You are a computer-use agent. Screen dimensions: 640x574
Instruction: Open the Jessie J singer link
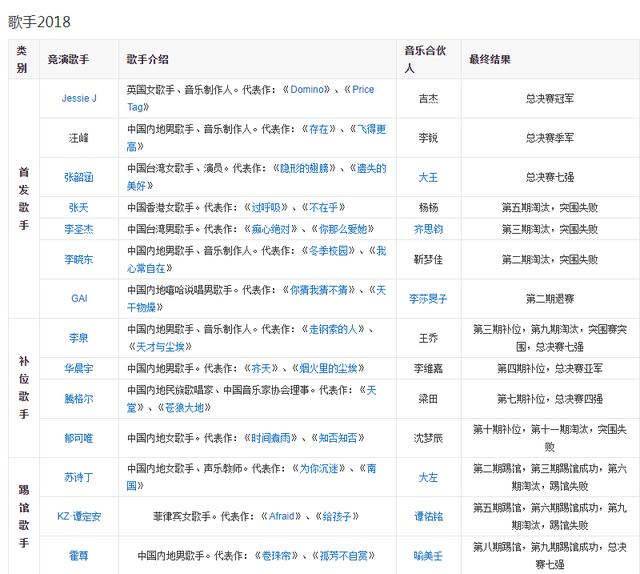79,98
